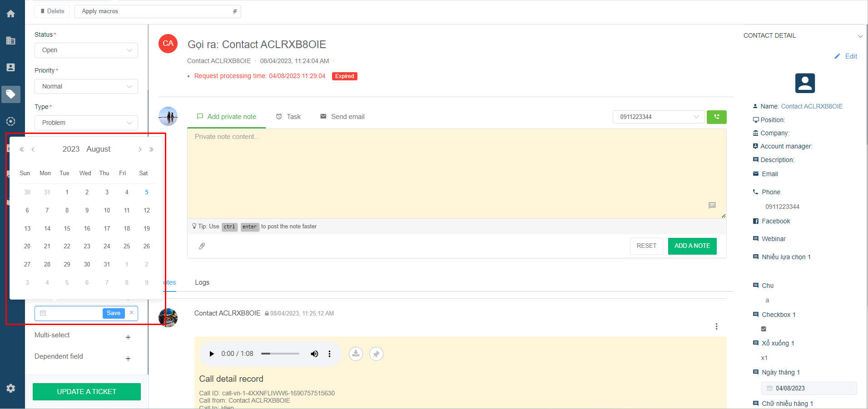The height and width of the screenshot is (409, 868).
Task: Open the Send email tab
Action: (x=342, y=117)
